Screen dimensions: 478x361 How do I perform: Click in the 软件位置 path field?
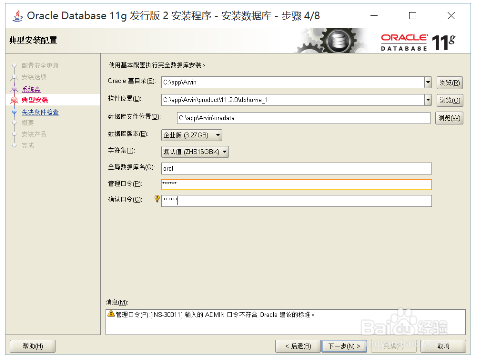293,100
